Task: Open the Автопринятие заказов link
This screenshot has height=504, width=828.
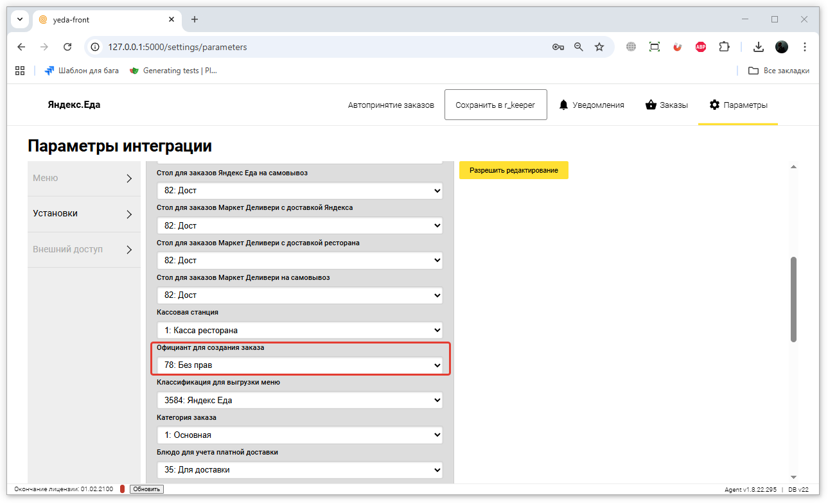Action: click(x=391, y=105)
